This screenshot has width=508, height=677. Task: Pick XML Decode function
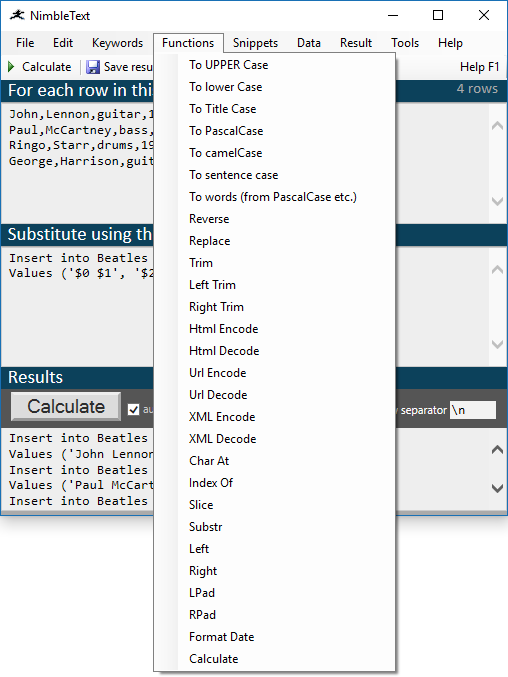(x=275, y=439)
